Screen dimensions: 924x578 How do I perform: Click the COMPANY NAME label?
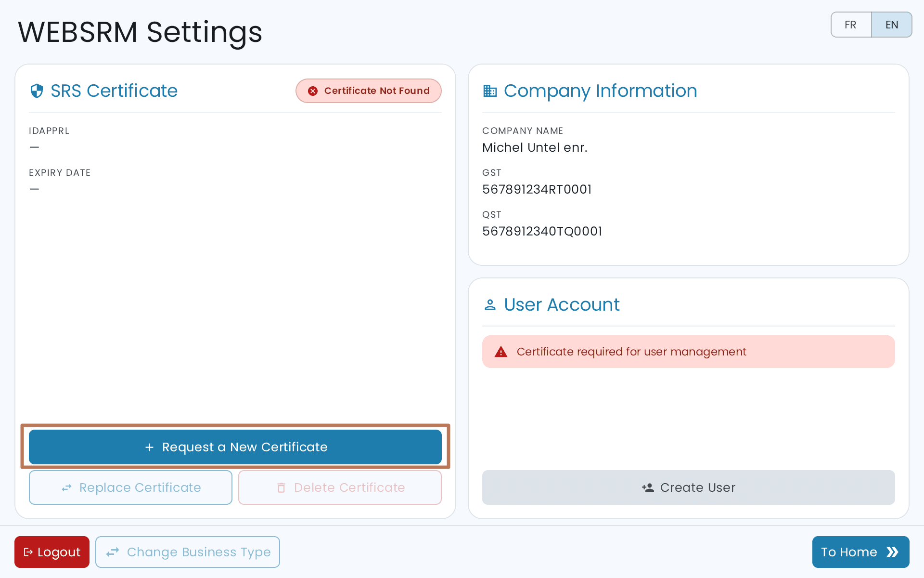[x=523, y=131]
